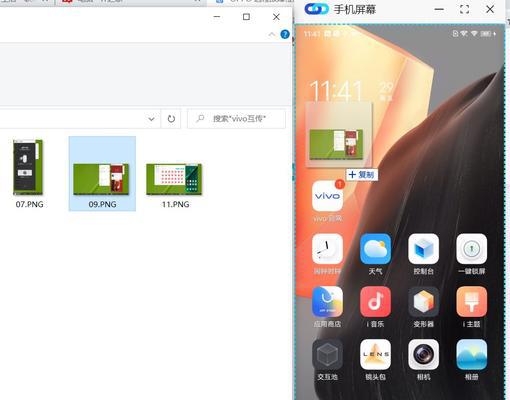Open the 相册 gallery app
Screen dimensions: 510x400
click(471, 355)
